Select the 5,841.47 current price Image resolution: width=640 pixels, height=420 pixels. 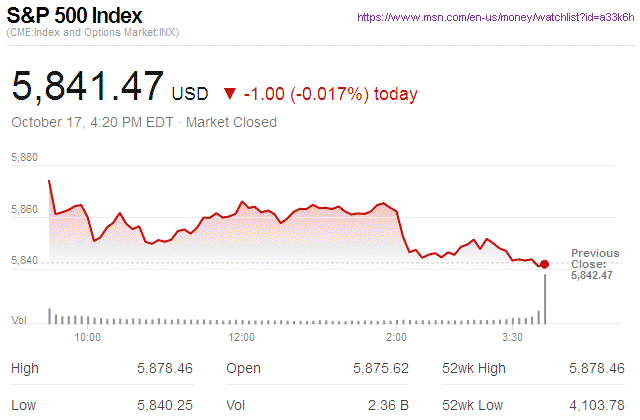point(88,86)
